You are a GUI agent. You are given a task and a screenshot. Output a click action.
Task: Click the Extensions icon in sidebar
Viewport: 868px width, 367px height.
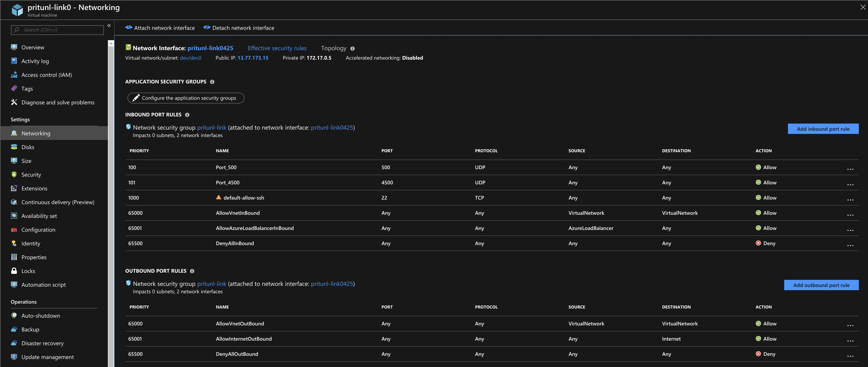click(14, 189)
